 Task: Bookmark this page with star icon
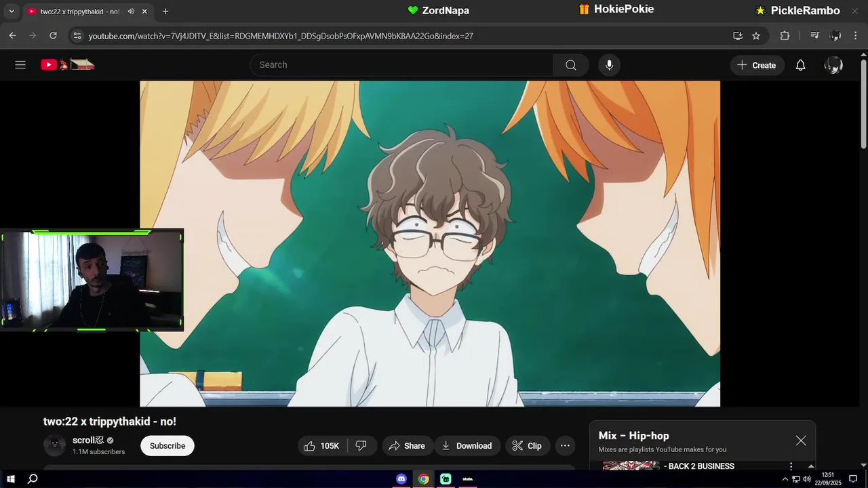click(756, 36)
